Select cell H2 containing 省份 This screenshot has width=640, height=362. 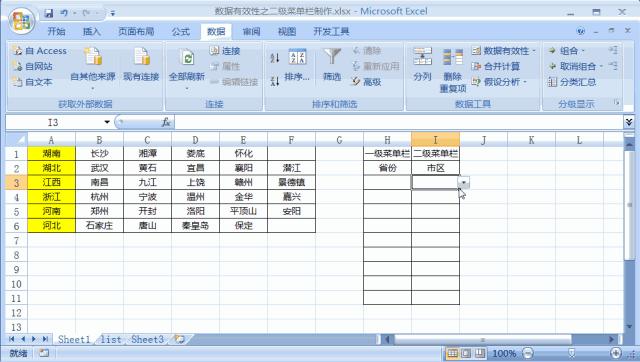(387, 168)
